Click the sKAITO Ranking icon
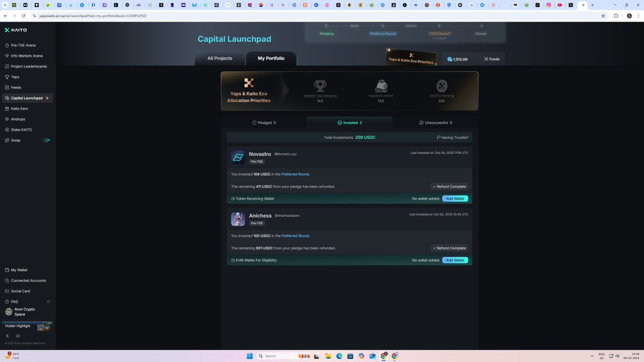The height and width of the screenshot is (362, 644). pyautogui.click(x=442, y=85)
